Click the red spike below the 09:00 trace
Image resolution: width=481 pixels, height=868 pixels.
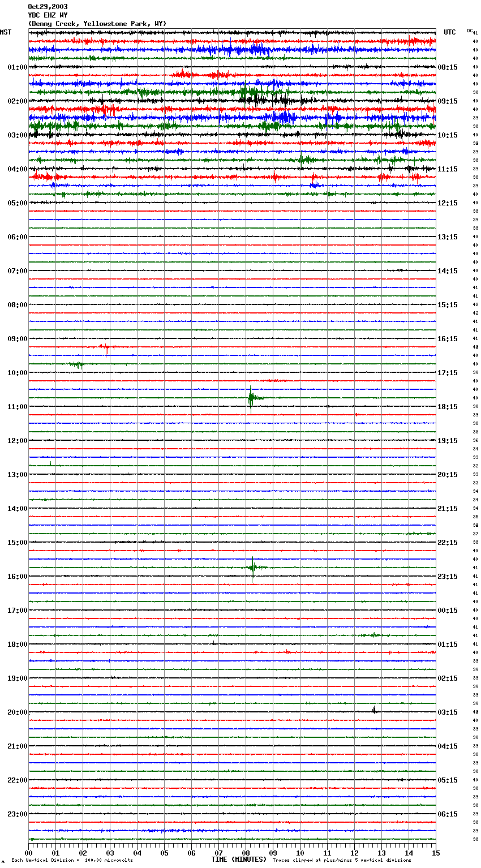(107, 349)
